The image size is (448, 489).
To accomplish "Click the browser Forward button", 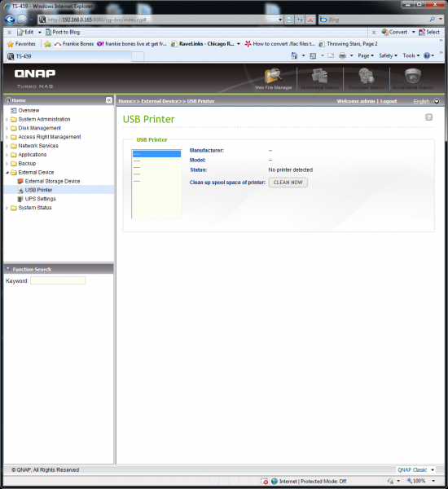I will click(22, 20).
